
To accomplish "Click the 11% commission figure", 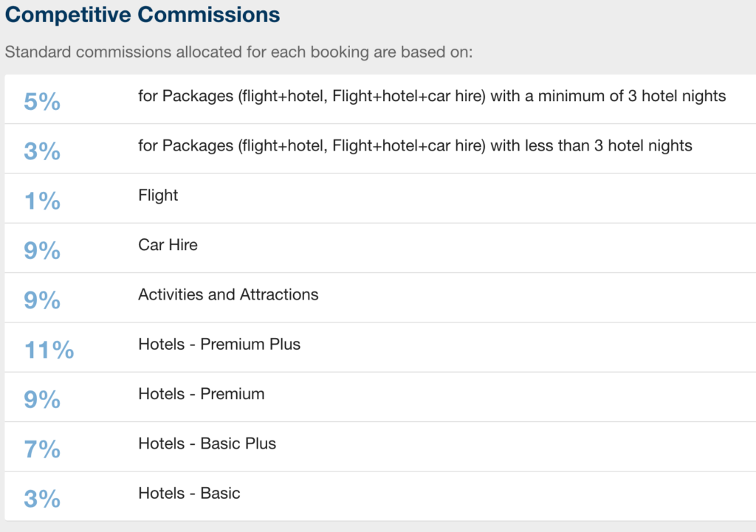I will click(x=49, y=350).
